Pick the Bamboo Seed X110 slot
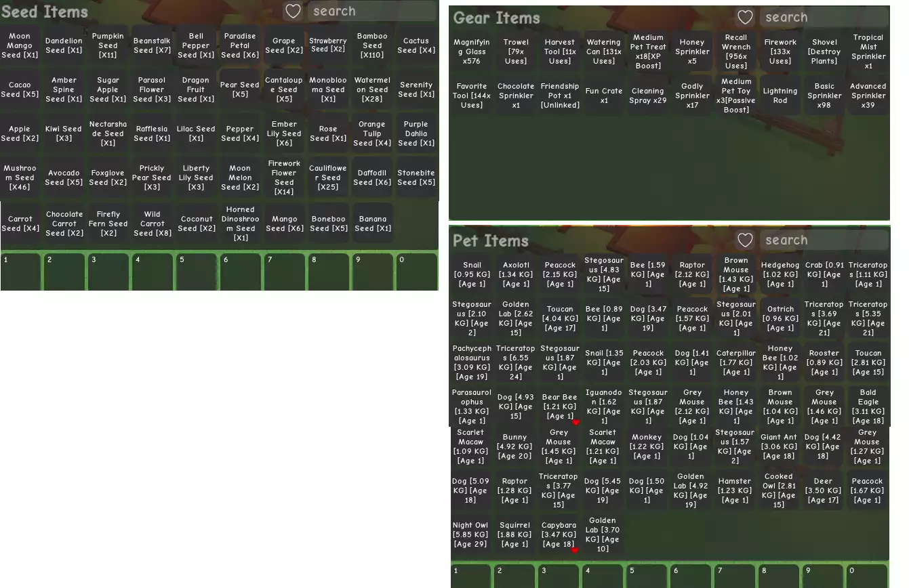This screenshot has height=588, width=909. click(372, 45)
